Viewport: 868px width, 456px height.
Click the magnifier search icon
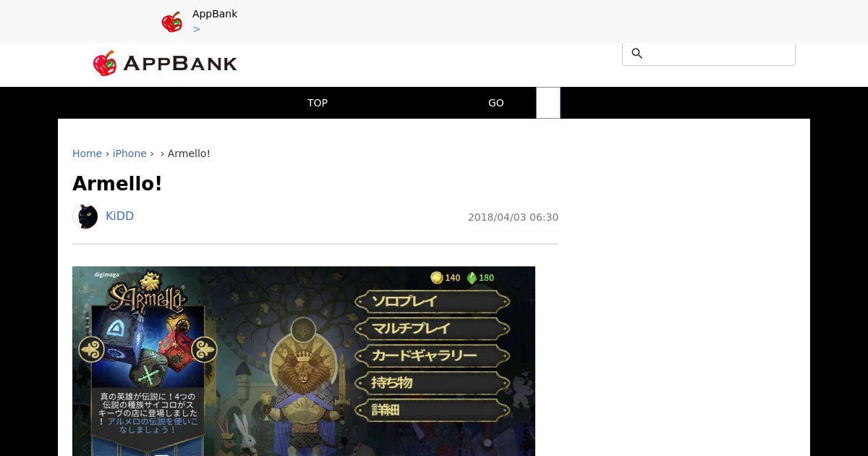tap(637, 54)
